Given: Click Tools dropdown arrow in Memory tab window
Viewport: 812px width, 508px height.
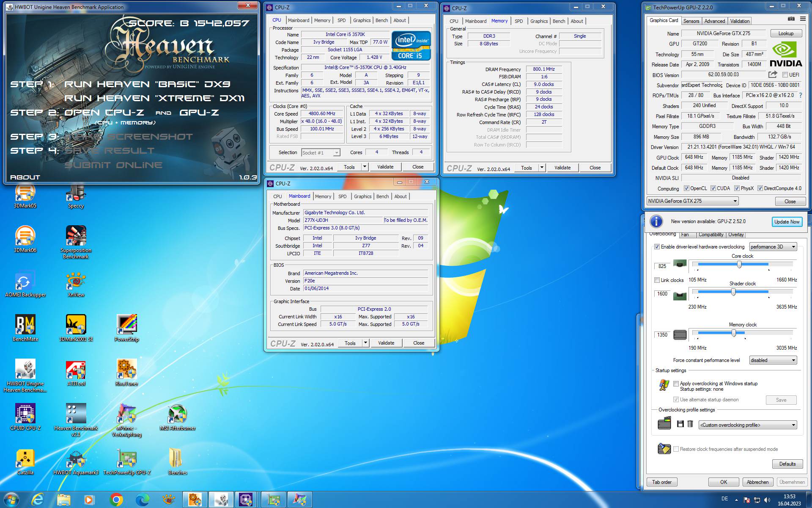Looking at the screenshot, I should [x=542, y=168].
